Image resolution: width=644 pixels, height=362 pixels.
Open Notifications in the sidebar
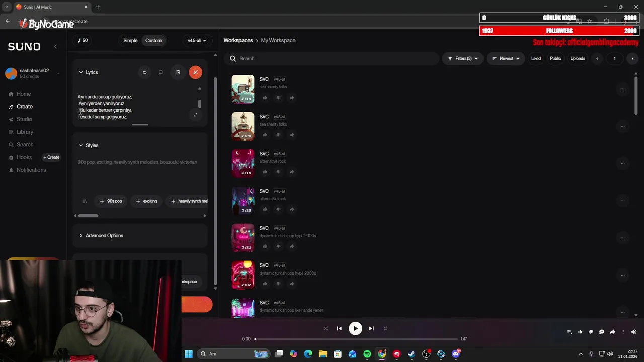coord(27,170)
